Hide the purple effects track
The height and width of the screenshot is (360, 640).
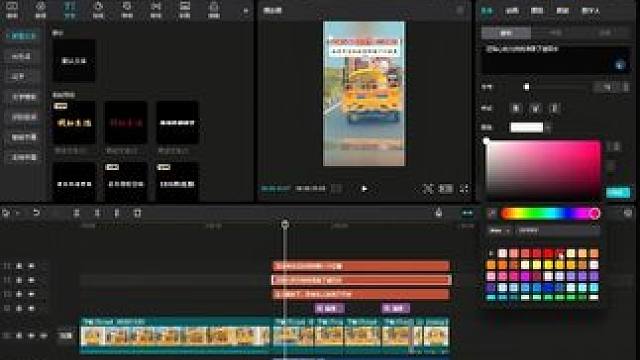coord(31,308)
